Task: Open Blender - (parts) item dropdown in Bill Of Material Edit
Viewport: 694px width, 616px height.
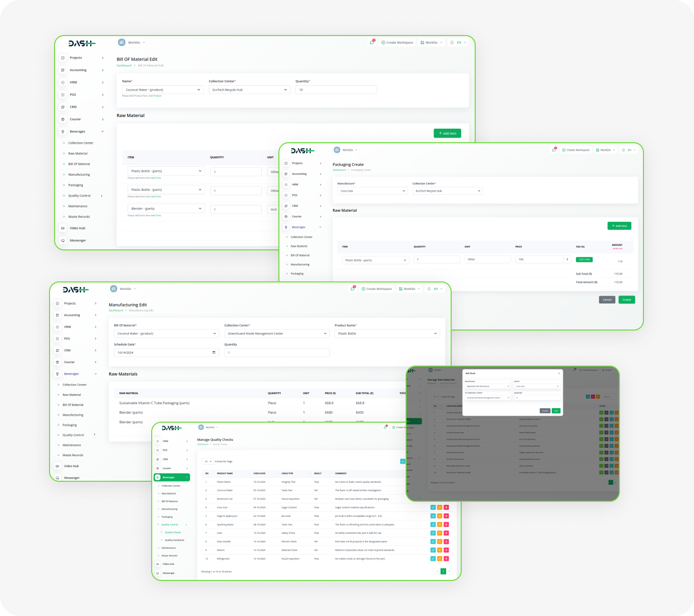Action: 166,208
